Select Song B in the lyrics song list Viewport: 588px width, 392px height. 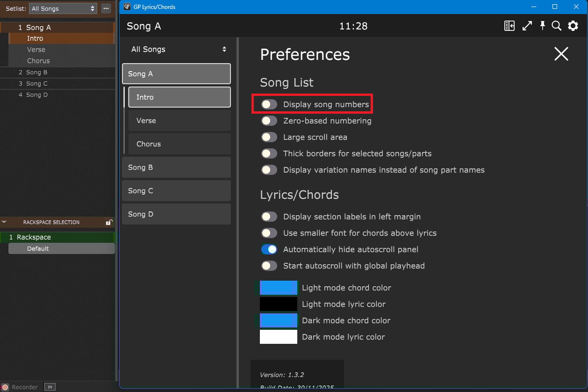pos(176,167)
